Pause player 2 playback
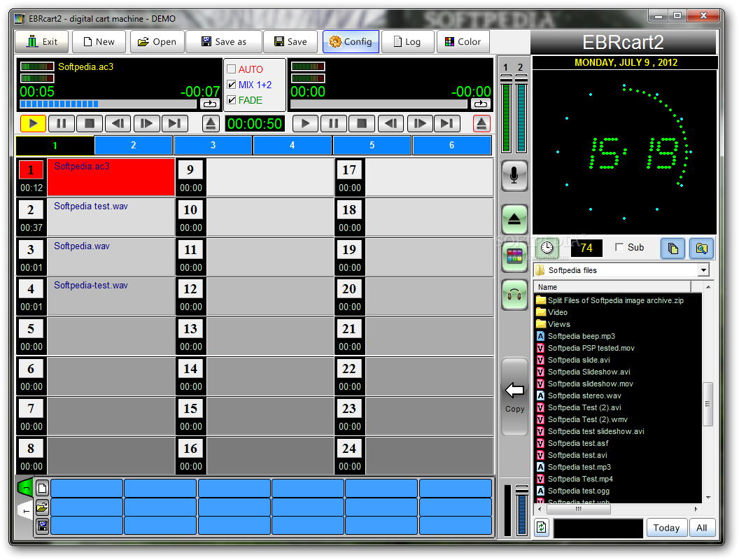 pos(334,123)
